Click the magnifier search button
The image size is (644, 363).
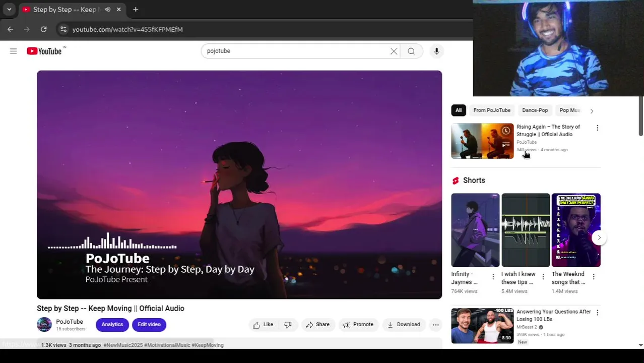[x=411, y=51]
